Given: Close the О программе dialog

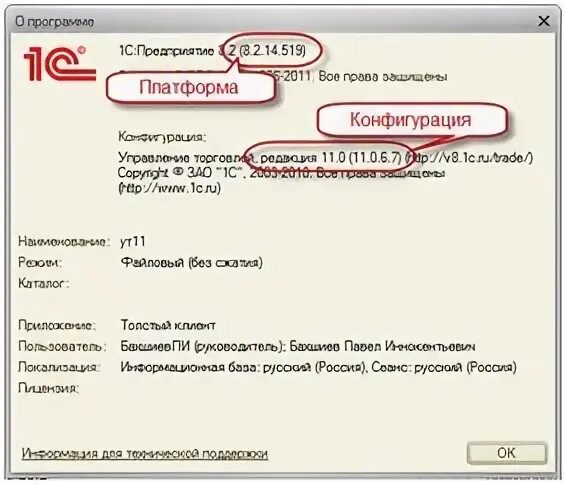Looking at the screenshot, I should click(544, 21).
